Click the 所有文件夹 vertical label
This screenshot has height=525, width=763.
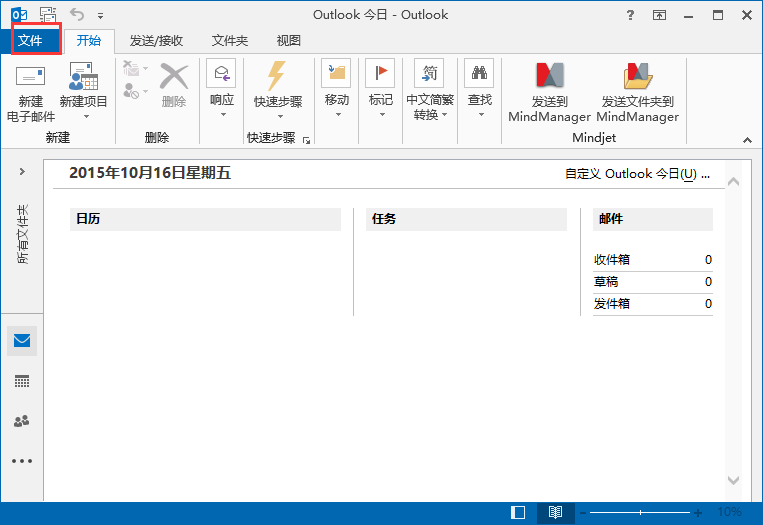tap(22, 234)
